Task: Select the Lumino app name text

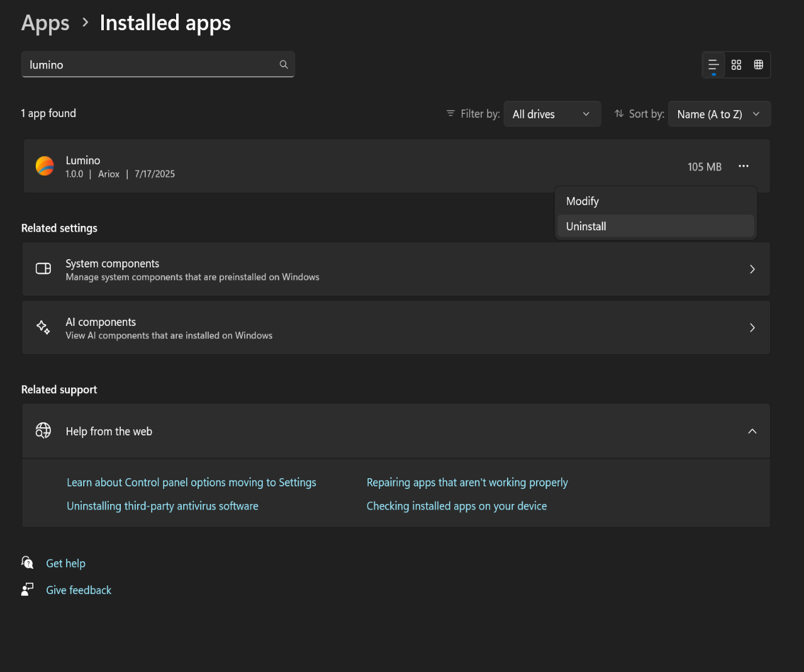Action: point(83,160)
